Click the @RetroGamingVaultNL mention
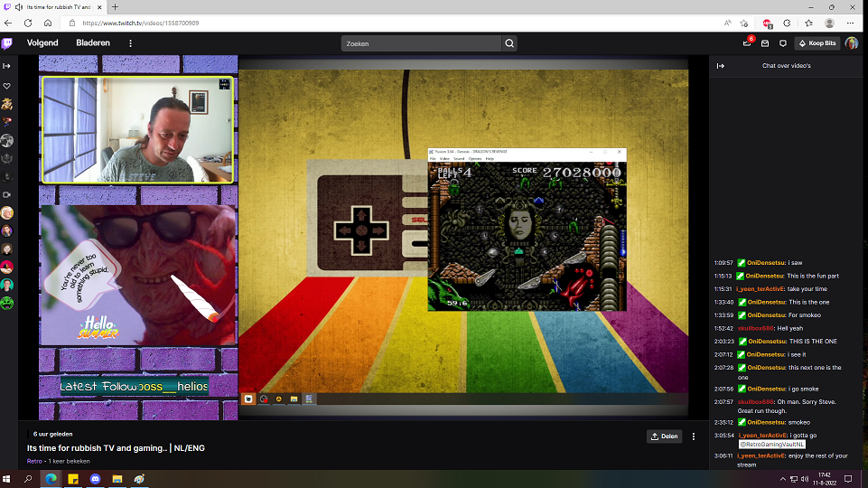This screenshot has width=868, height=488. [x=771, y=445]
